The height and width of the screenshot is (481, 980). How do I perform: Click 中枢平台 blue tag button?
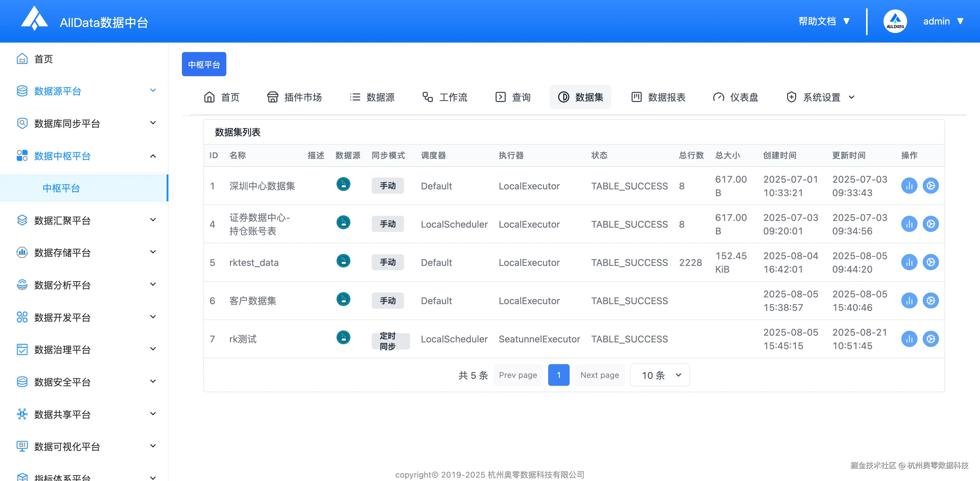pyautogui.click(x=204, y=64)
